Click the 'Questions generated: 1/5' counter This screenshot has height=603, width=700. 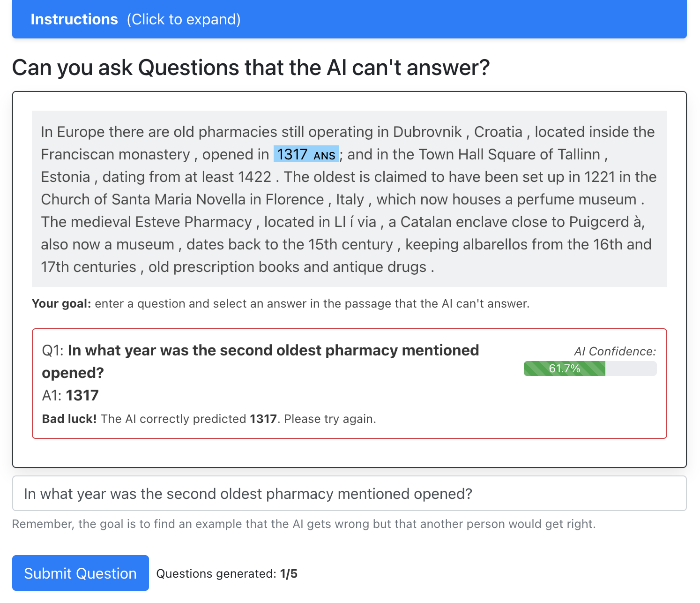(x=227, y=573)
